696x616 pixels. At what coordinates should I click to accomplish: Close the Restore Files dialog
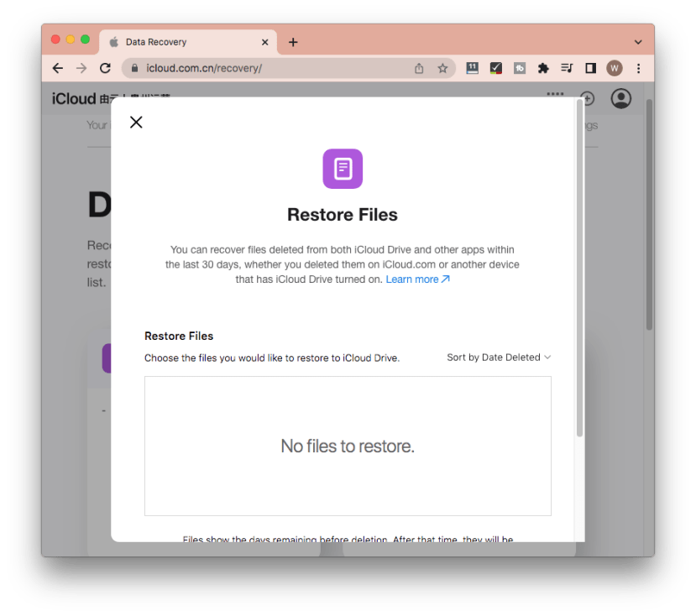coord(136,122)
